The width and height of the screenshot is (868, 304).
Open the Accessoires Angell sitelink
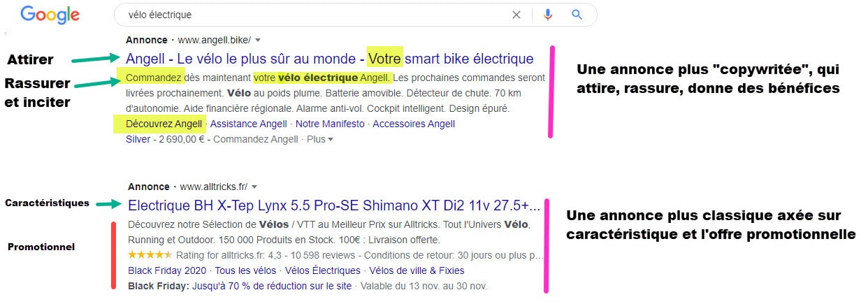pyautogui.click(x=414, y=124)
